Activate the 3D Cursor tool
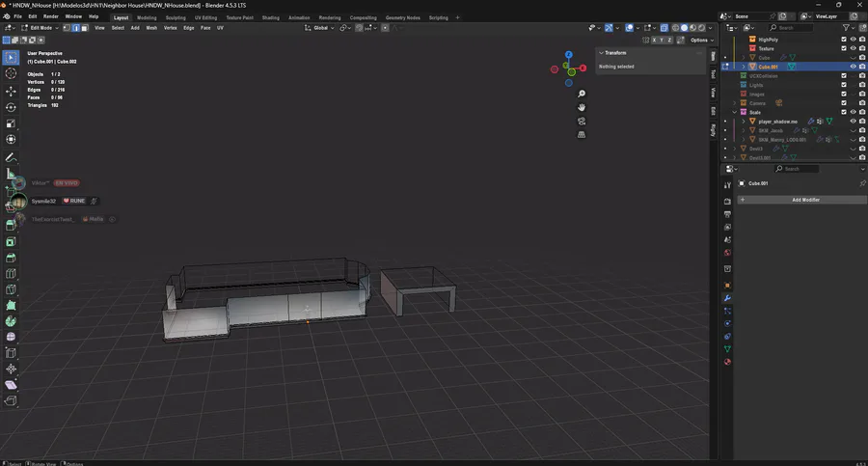Image resolution: width=868 pixels, height=466 pixels. click(11, 73)
